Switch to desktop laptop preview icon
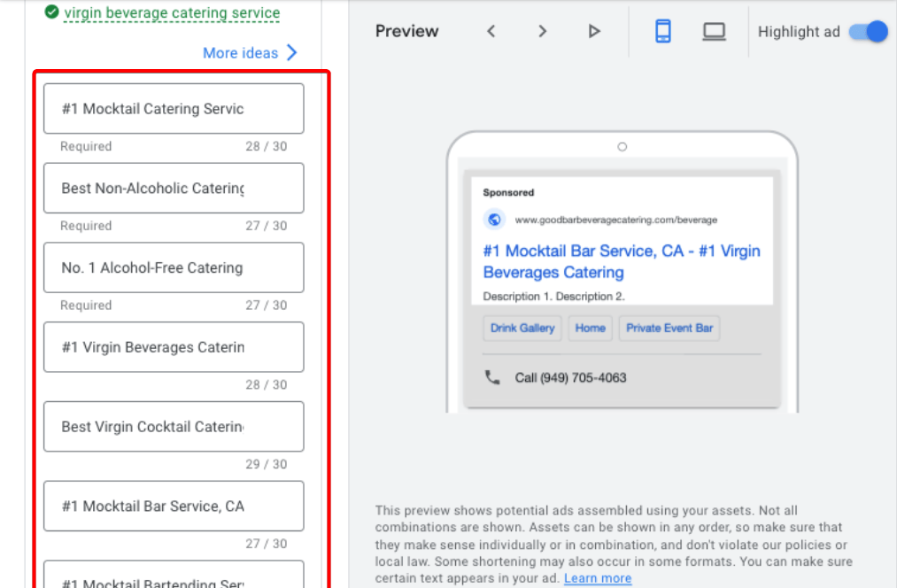The width and height of the screenshot is (897, 588). click(x=714, y=32)
